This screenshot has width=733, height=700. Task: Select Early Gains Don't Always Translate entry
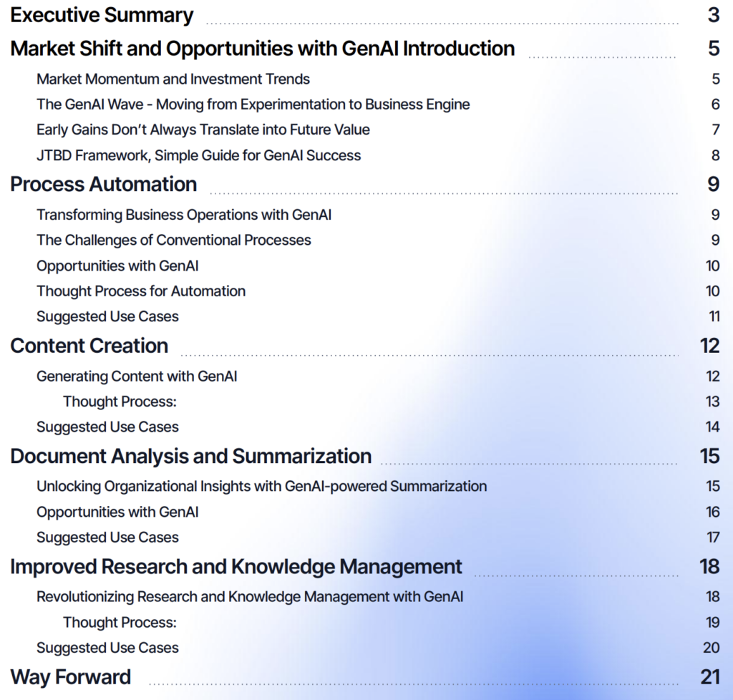203,130
